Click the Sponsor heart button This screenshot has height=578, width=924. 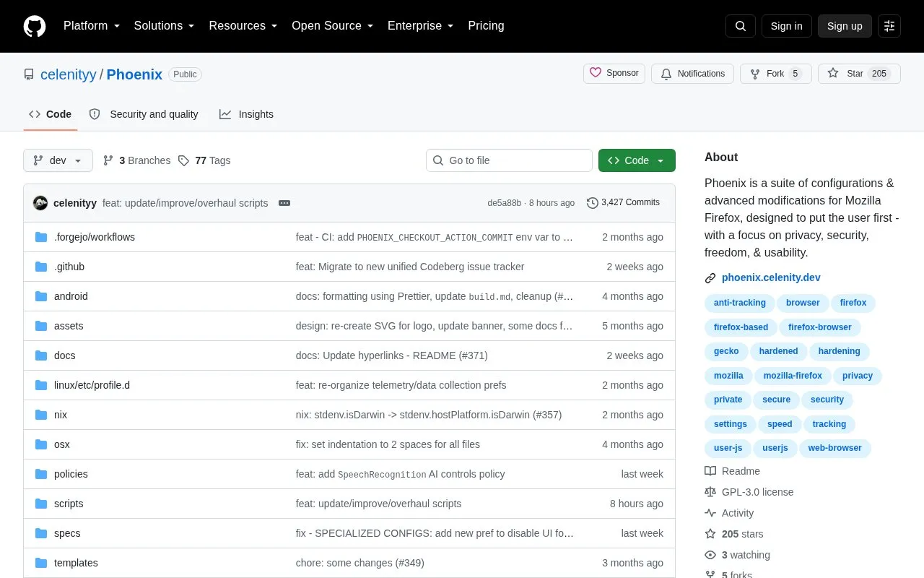614,74
